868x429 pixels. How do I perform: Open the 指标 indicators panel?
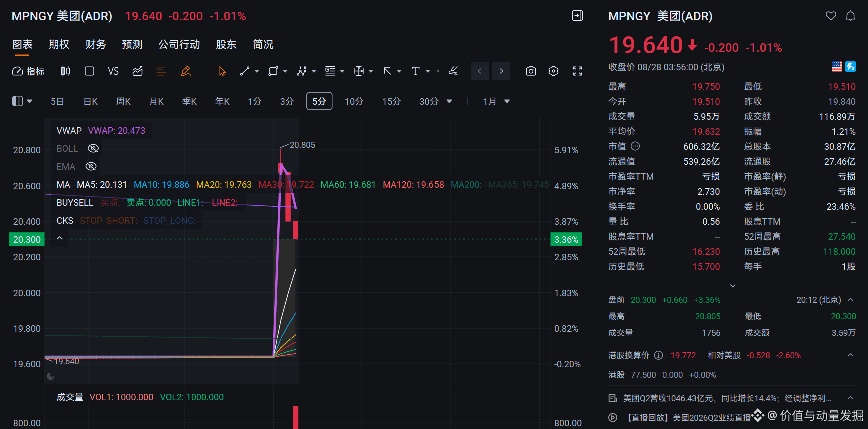click(x=28, y=71)
